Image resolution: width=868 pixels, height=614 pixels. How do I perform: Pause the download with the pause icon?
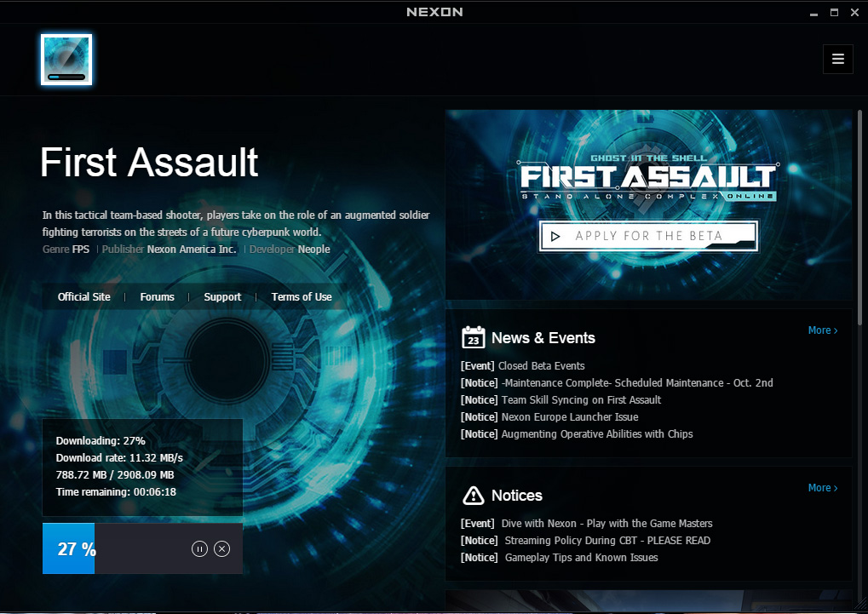coord(199,549)
